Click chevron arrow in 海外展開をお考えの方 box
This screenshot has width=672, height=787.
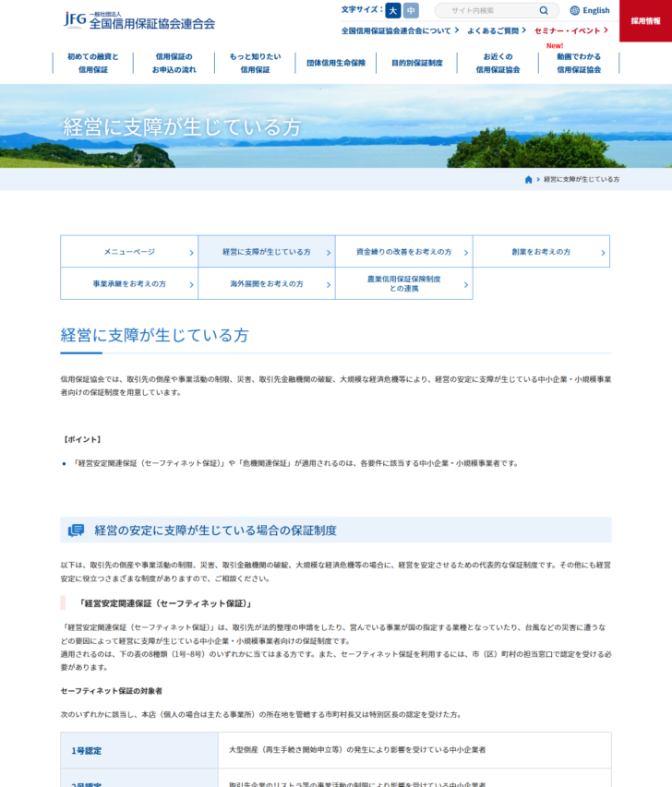tap(329, 284)
